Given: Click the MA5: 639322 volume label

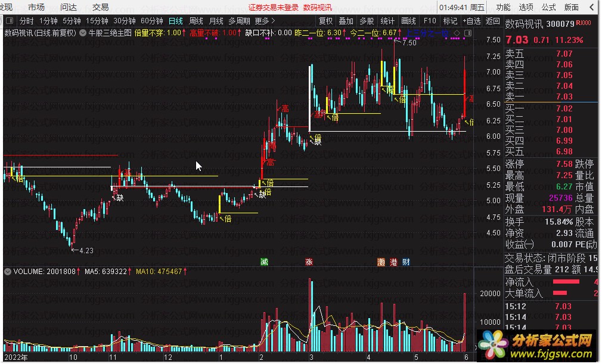Looking at the screenshot, I should 105,272.
